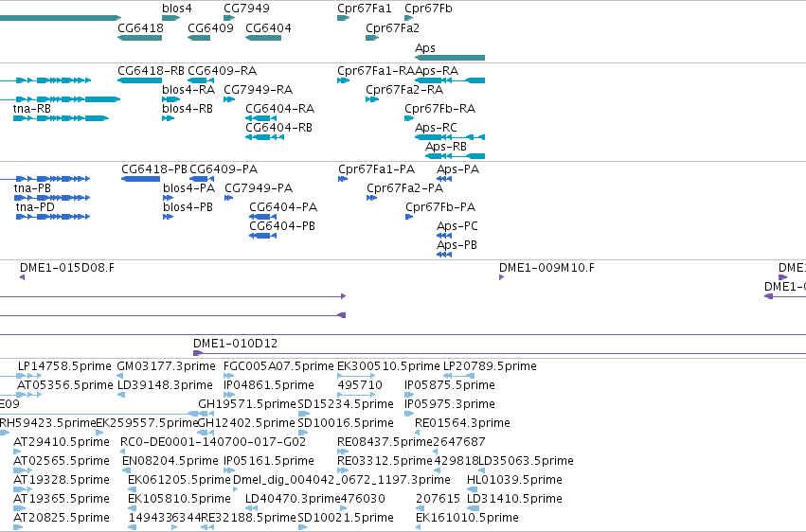Select protein blos4-PA
The image size is (806, 532).
coord(188,188)
